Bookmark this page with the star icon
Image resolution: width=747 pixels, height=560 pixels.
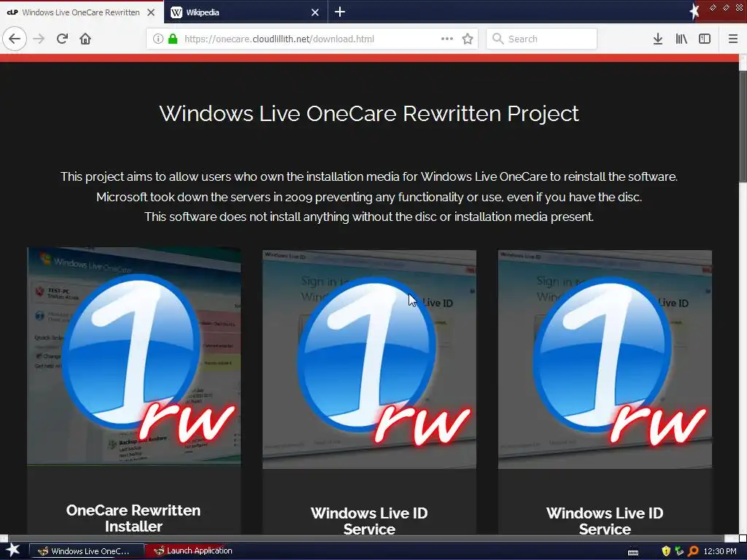coord(468,39)
